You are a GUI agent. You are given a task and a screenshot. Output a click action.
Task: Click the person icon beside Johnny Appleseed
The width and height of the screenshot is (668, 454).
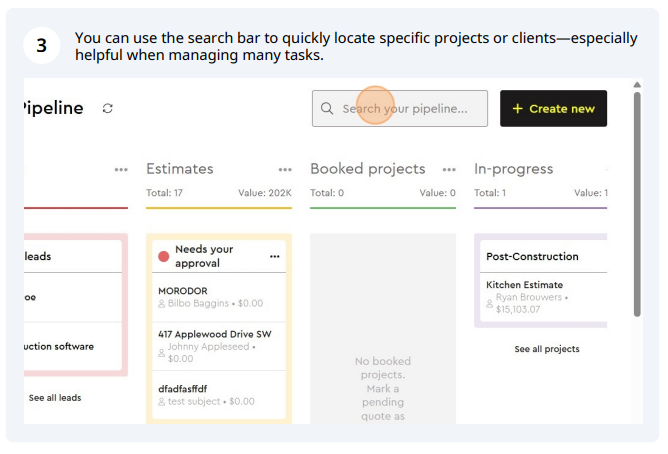pyautogui.click(x=161, y=353)
